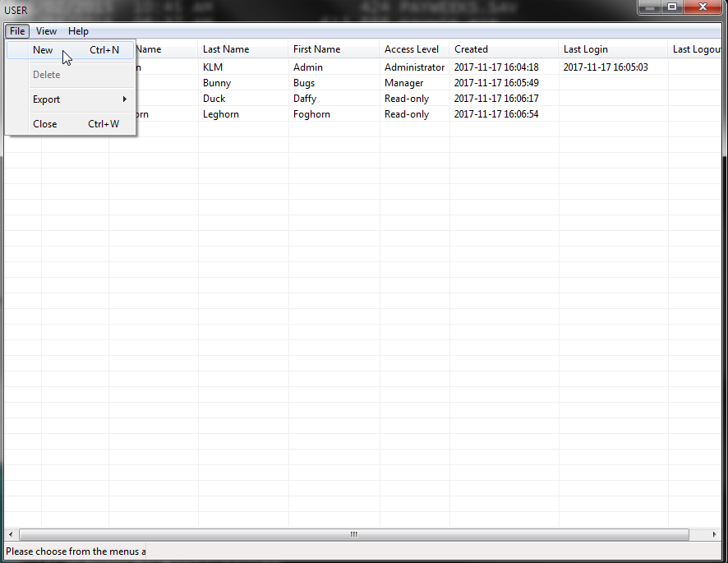The height and width of the screenshot is (563, 728).
Task: Sort by the Last Login column header
Action: [x=613, y=49]
